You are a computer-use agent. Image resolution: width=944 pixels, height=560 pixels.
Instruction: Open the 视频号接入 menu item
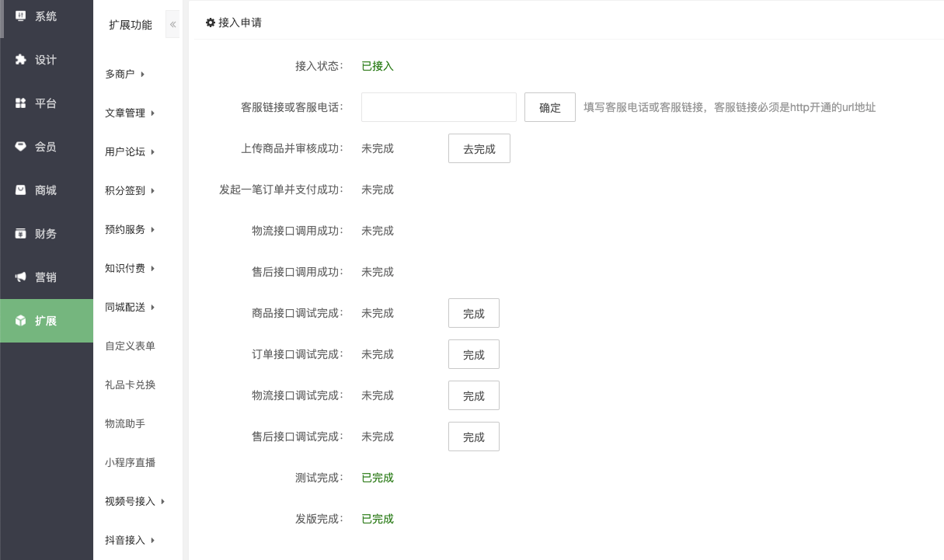(130, 501)
